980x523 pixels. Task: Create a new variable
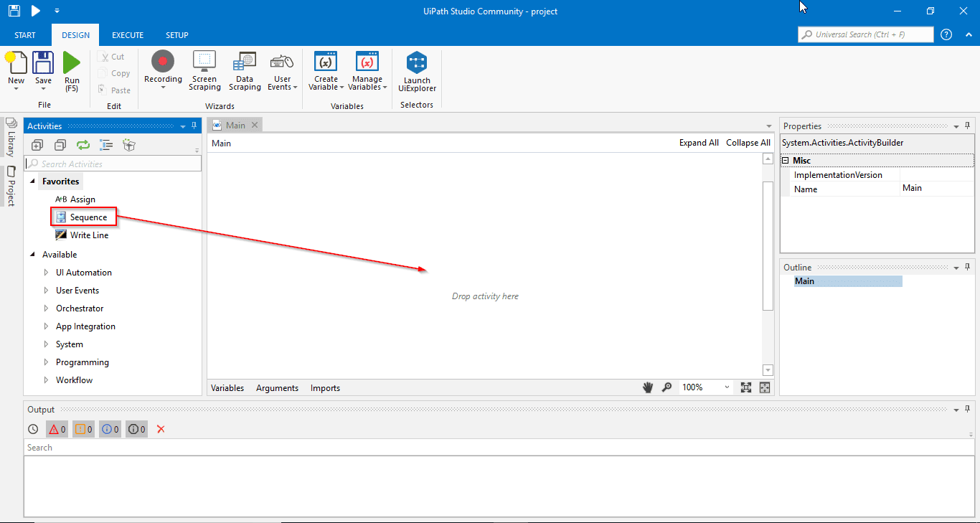(325, 70)
